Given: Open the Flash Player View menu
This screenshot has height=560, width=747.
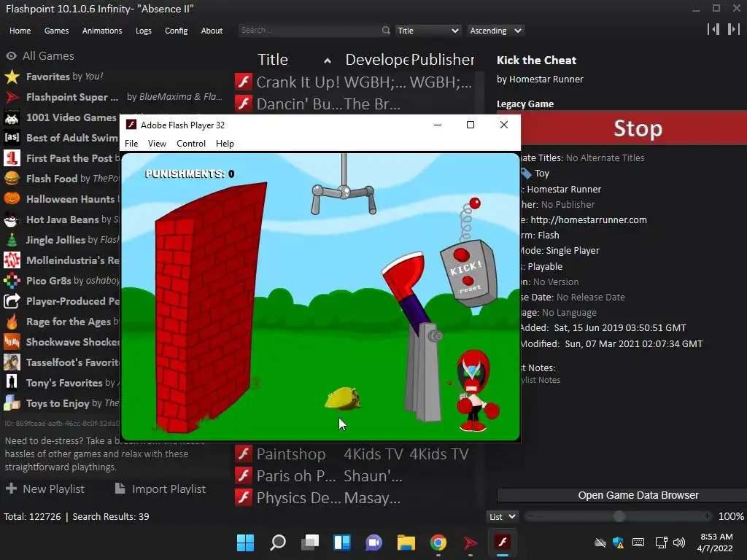Looking at the screenshot, I should pyautogui.click(x=157, y=144).
